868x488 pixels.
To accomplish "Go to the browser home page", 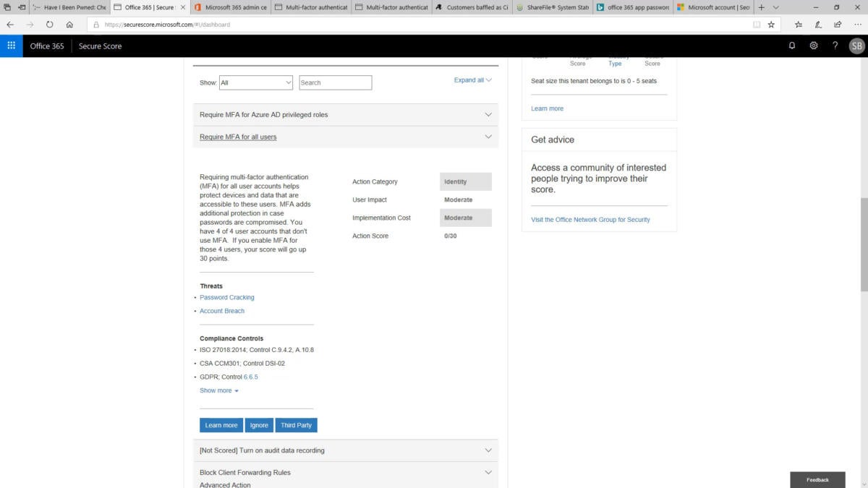I will pyautogui.click(x=69, y=24).
